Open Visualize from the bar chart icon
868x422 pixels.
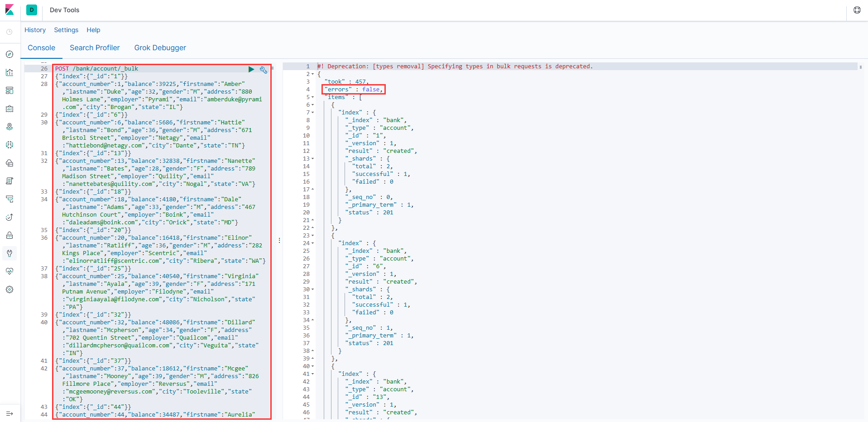(x=10, y=72)
